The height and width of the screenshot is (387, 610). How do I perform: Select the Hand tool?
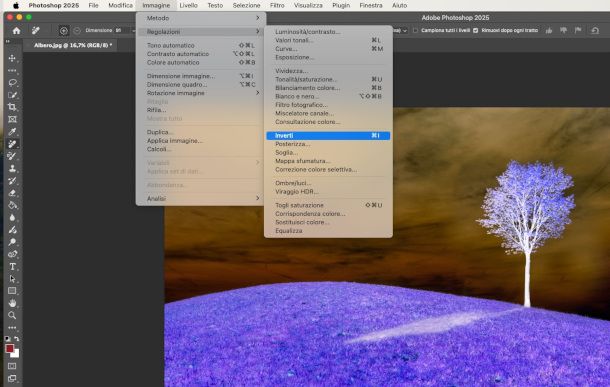pyautogui.click(x=12, y=303)
